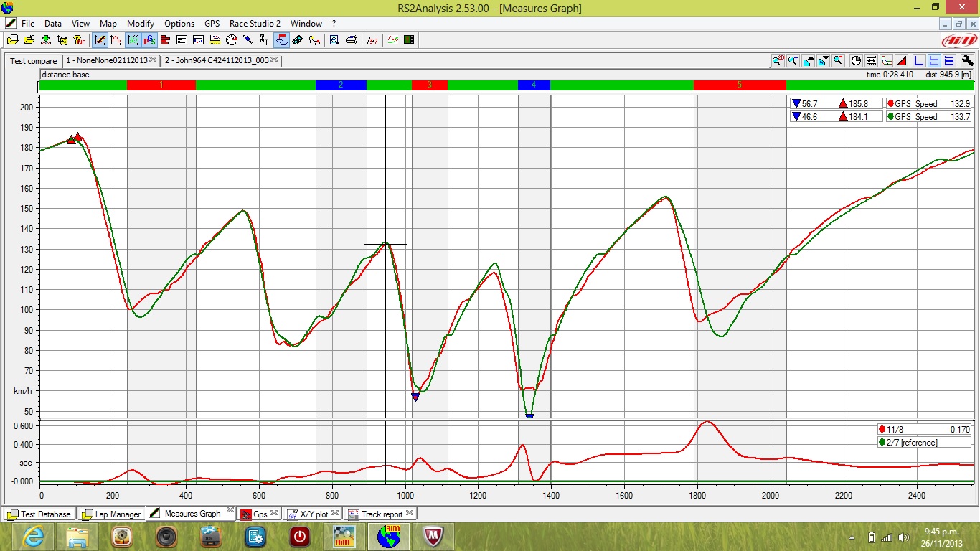The height and width of the screenshot is (551, 980).
Task: Open the Modify menu
Action: (141, 23)
